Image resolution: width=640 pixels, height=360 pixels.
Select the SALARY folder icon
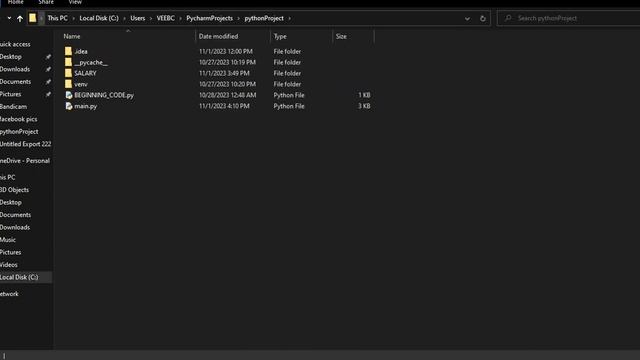[x=68, y=73]
